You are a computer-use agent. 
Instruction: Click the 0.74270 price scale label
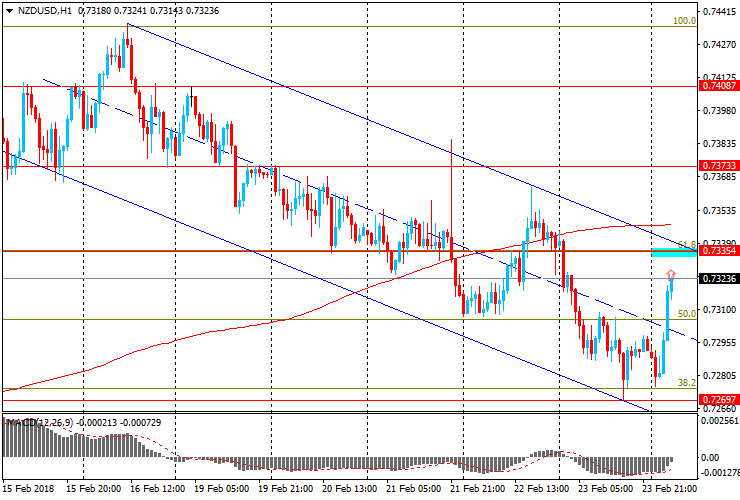pyautogui.click(x=720, y=45)
